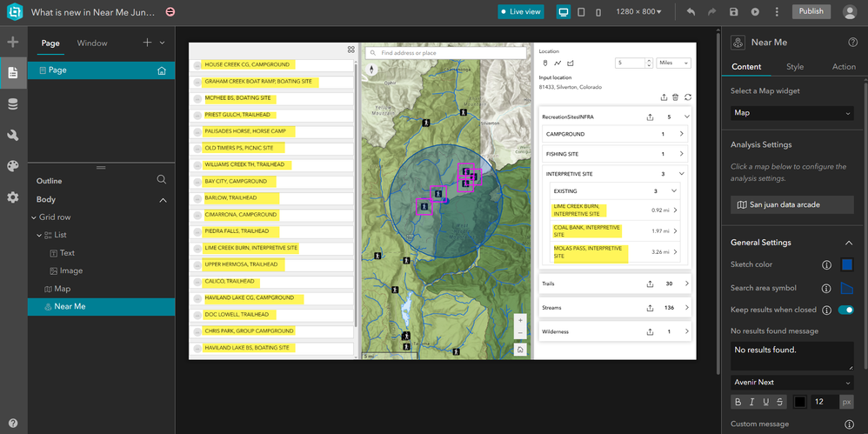
Task: Collapse the General Settings section
Action: click(849, 243)
